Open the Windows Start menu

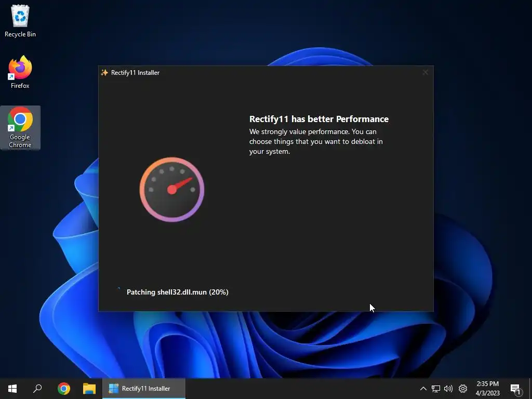coord(12,389)
